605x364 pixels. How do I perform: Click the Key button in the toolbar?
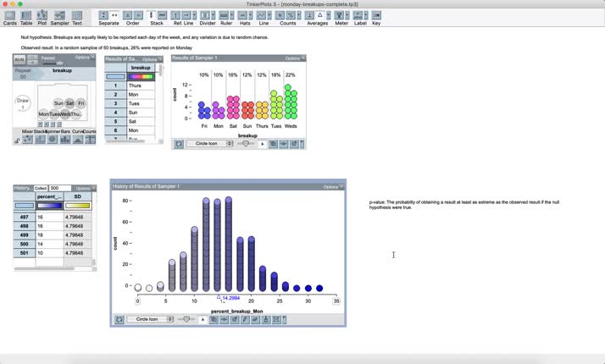pos(376,16)
